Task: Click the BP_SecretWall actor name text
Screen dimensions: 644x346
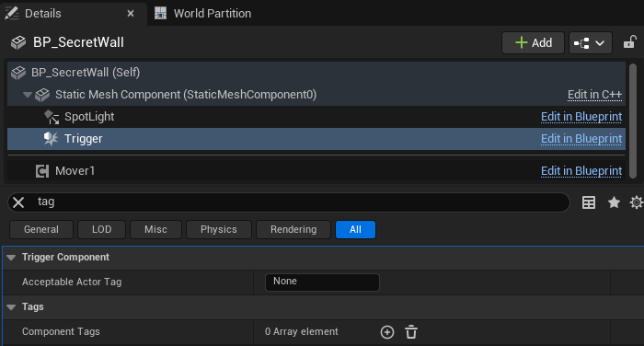Action: (78, 42)
